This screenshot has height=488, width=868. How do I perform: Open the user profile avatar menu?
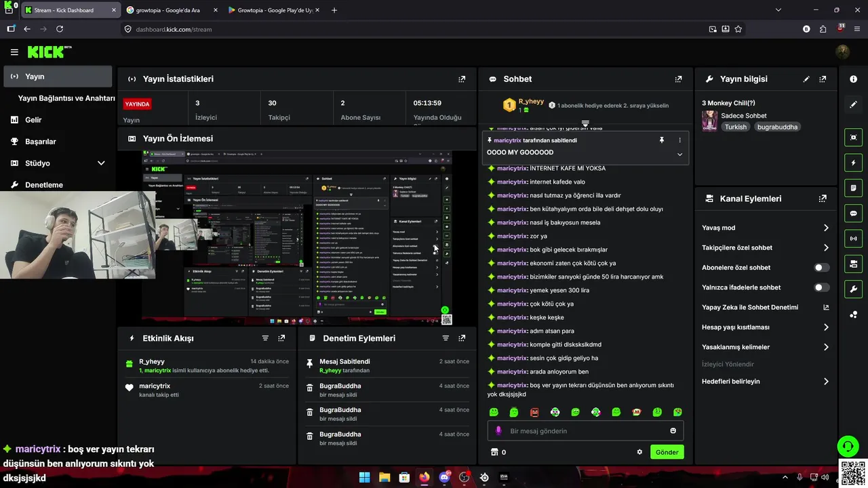[843, 52]
